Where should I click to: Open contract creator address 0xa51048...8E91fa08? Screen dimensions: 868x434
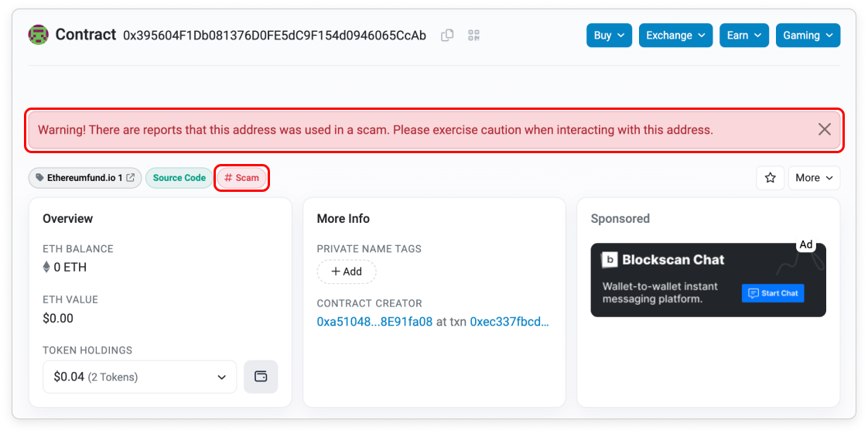[374, 322]
